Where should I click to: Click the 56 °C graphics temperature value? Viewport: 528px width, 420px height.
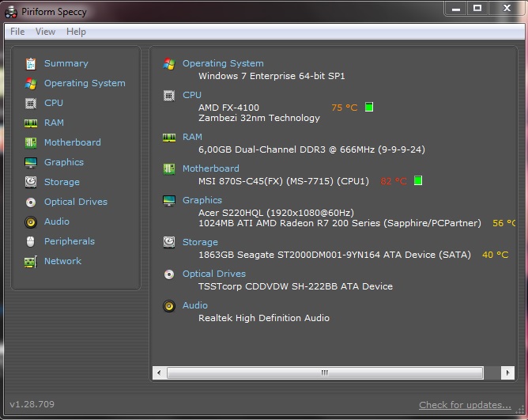pyautogui.click(x=503, y=223)
